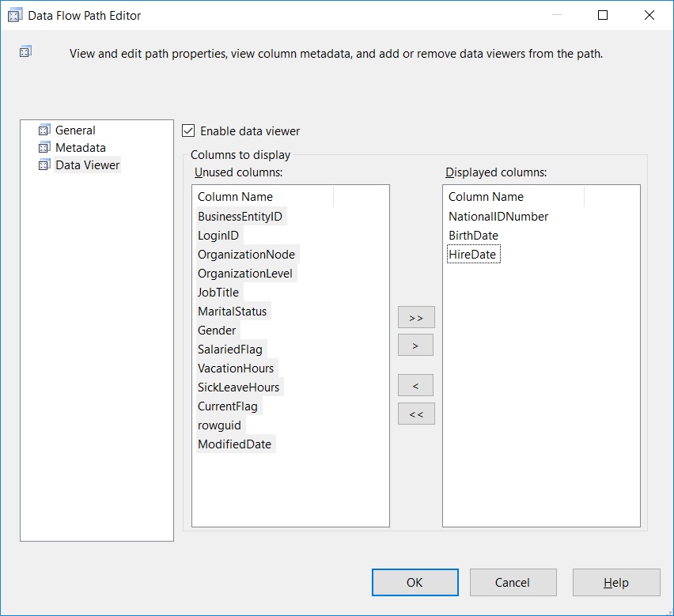Open Help for the path editor
This screenshot has width=674, height=616.
615,582
